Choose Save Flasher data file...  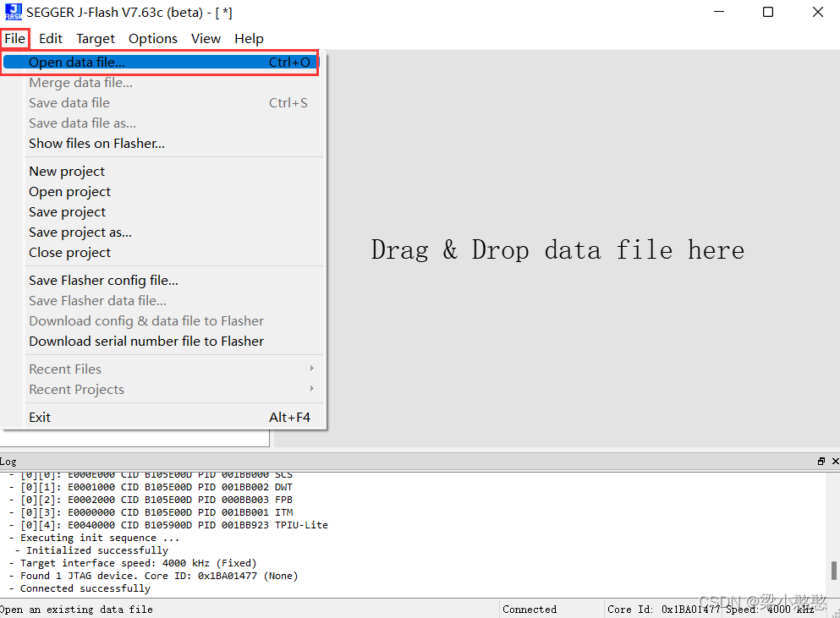tap(163, 301)
